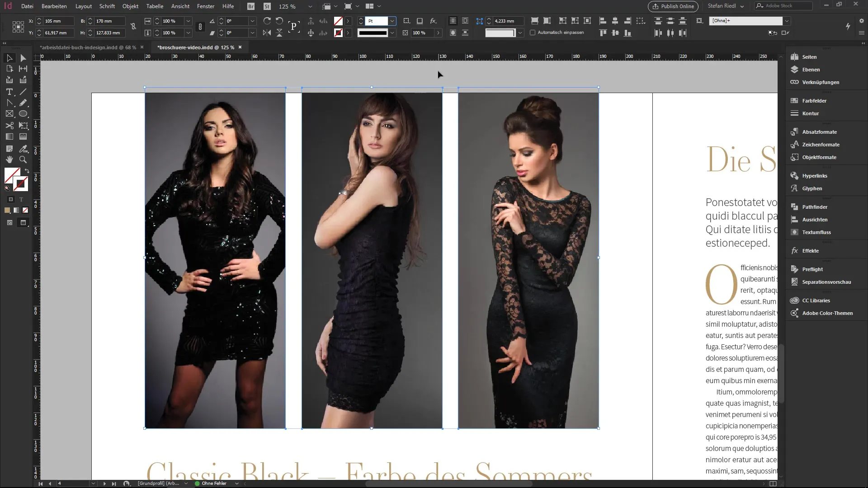
Task: Click the fill swatch in control bar
Action: click(338, 21)
